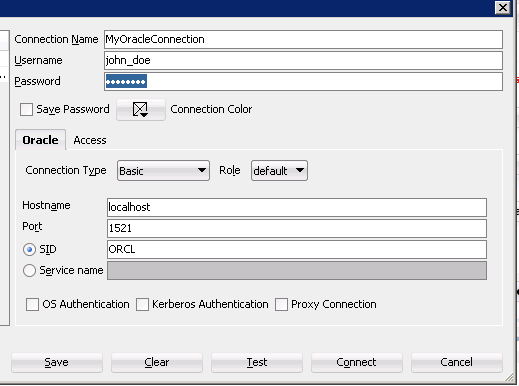Enable the Save Password checkbox

pos(26,109)
